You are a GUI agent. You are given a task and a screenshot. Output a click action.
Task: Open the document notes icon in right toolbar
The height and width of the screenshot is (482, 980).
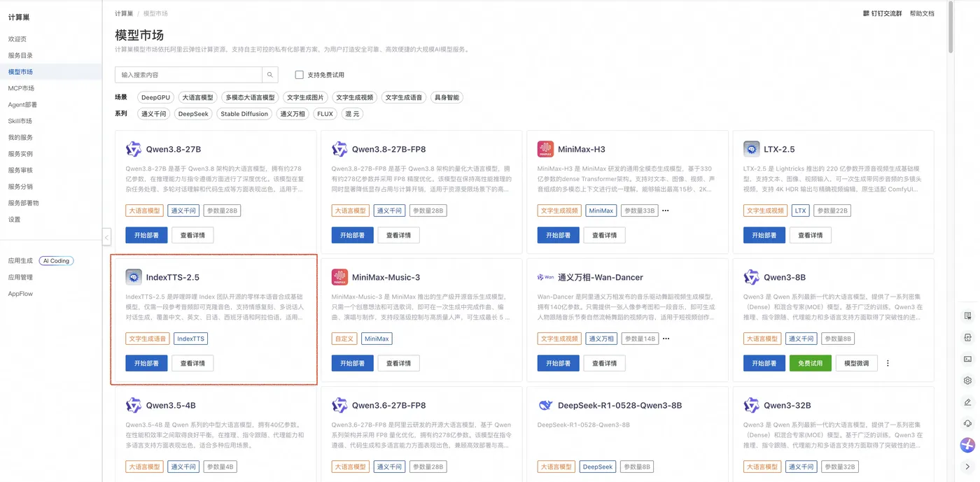(968, 316)
